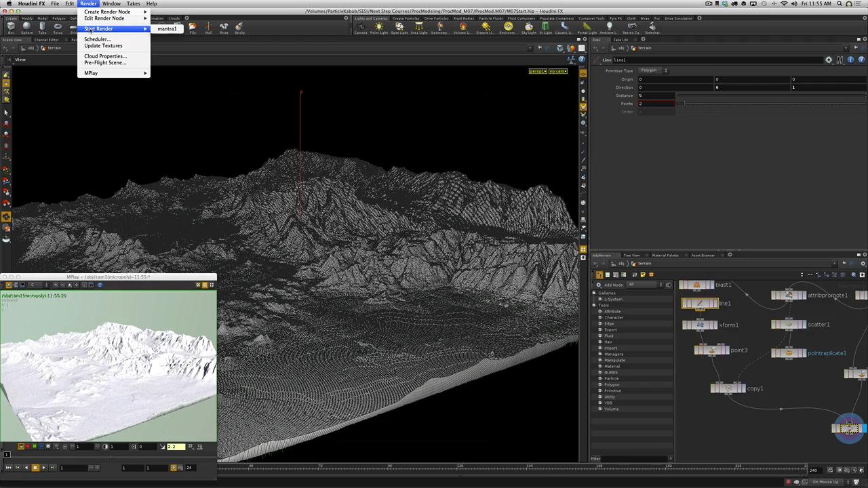Click the scatter1 node
The image size is (868, 488).
pyautogui.click(x=789, y=324)
